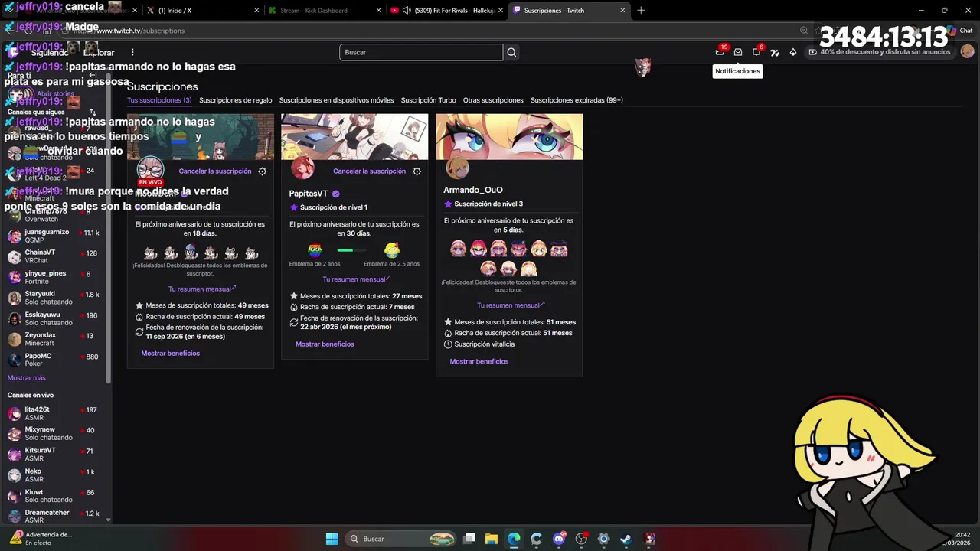This screenshot has width=980, height=551.
Task: Open OBS Studio from the taskbar
Action: 581,539
